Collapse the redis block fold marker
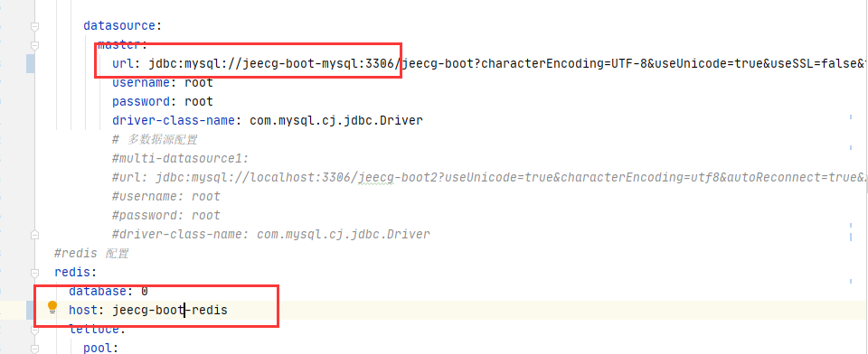This screenshot has width=868, height=354. [x=35, y=273]
